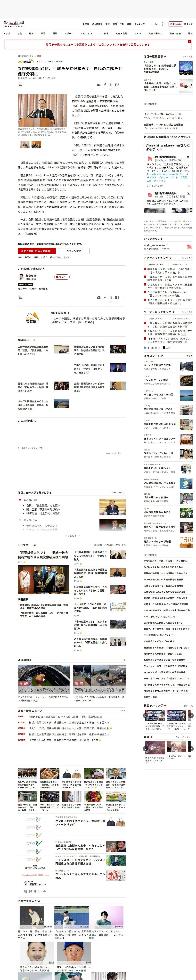The width and height of the screenshot is (196, 980).
Task: Select first small thumbnail under main photo
Action: tap(25, 145)
